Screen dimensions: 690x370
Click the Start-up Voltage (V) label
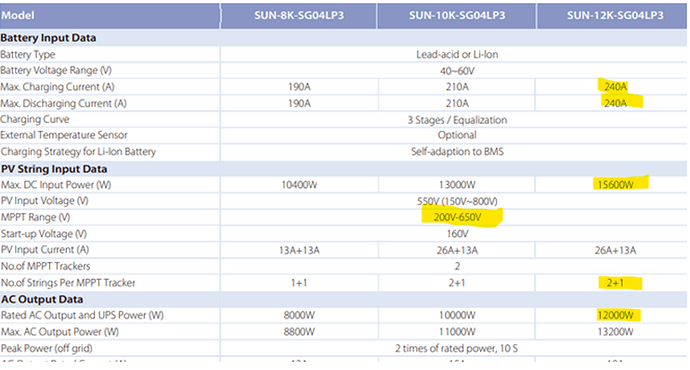(44, 234)
